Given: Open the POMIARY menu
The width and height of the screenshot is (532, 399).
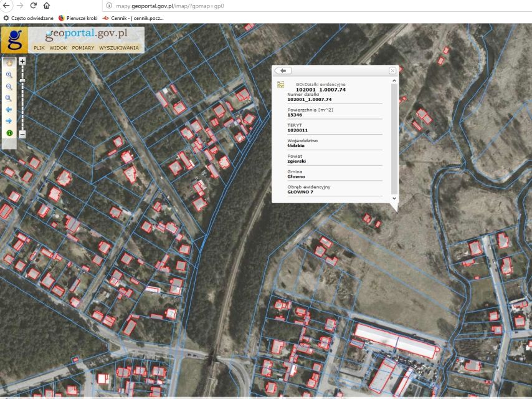Looking at the screenshot, I should pyautogui.click(x=83, y=48).
